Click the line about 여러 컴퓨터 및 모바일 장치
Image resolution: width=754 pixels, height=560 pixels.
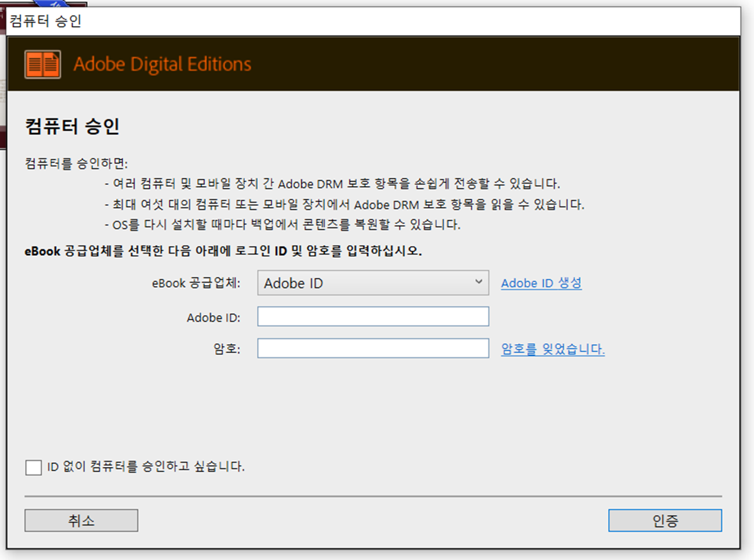[x=332, y=184]
